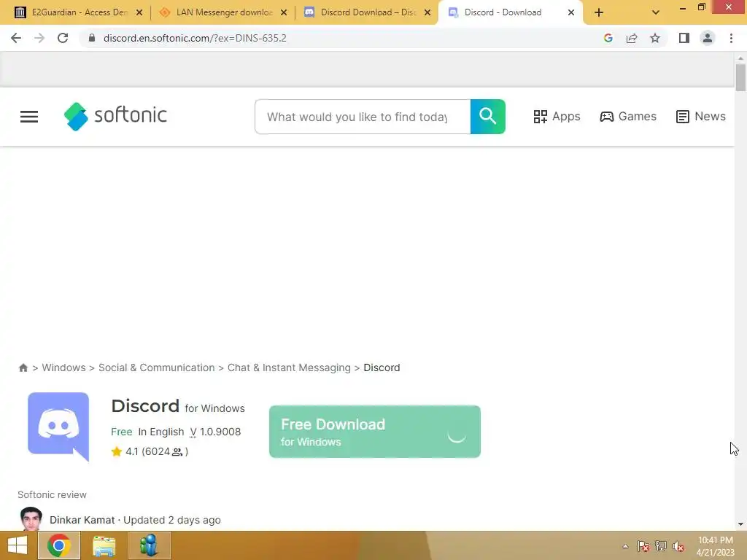The height and width of the screenshot is (560, 747).
Task: Click the Discord app logo thumbnail
Action: pos(58,427)
